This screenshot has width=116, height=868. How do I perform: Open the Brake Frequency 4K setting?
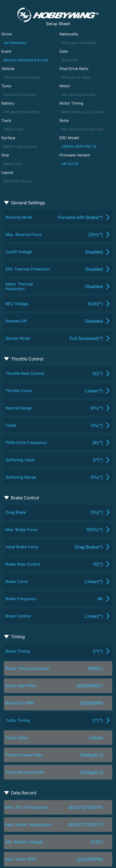click(x=58, y=599)
